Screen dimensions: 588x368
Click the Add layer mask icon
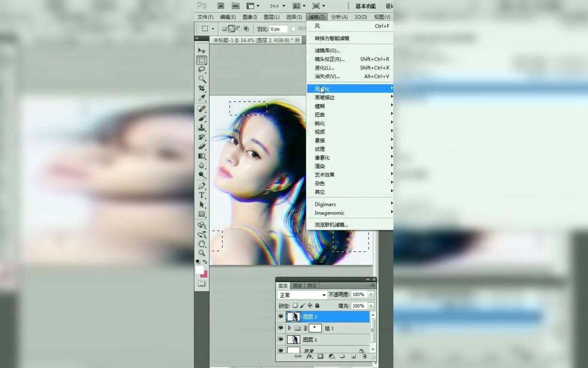[320, 356]
